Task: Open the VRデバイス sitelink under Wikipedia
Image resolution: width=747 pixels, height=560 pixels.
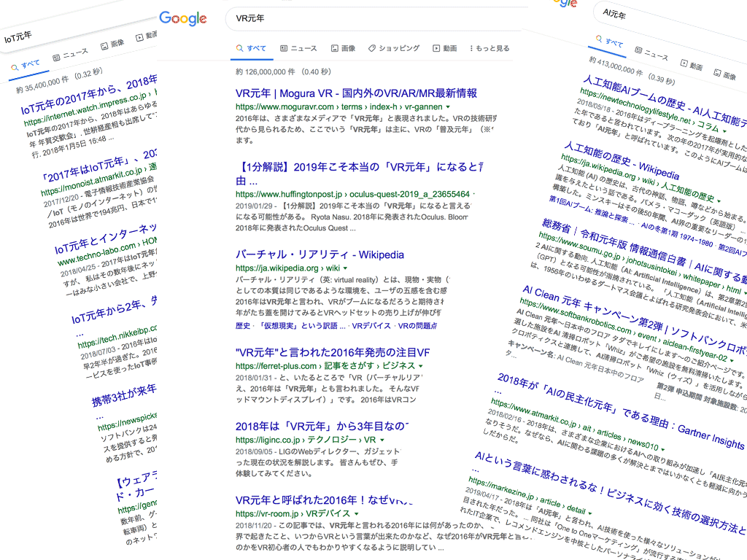Action: [371, 326]
